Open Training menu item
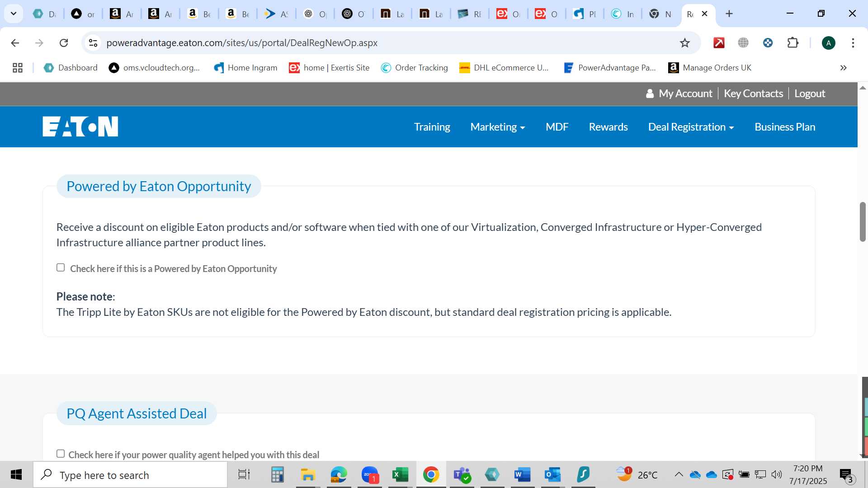The image size is (868, 488). point(432,127)
